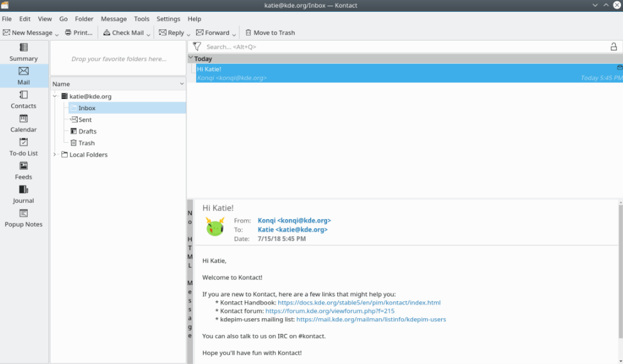Open the Popup Notes component
This screenshot has width=623, height=364.
coord(24,218)
